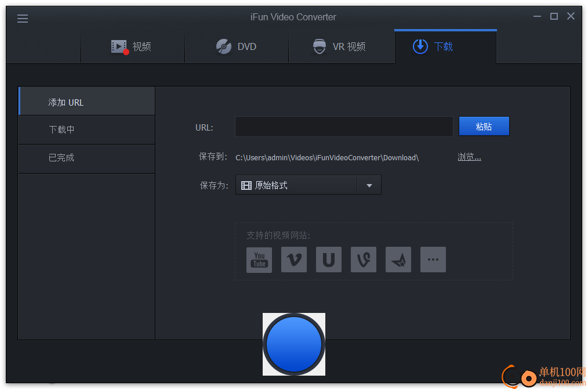Click the 粘贴 paste button

click(x=484, y=126)
